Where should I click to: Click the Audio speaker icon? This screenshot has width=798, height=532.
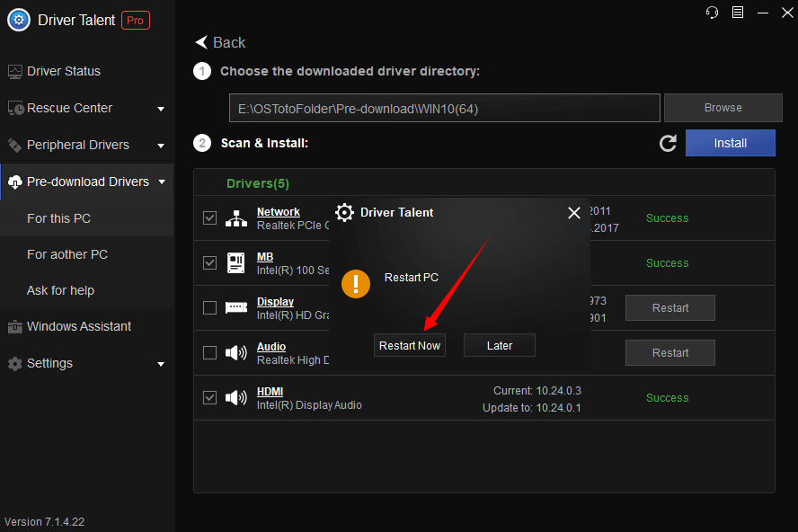click(x=236, y=352)
